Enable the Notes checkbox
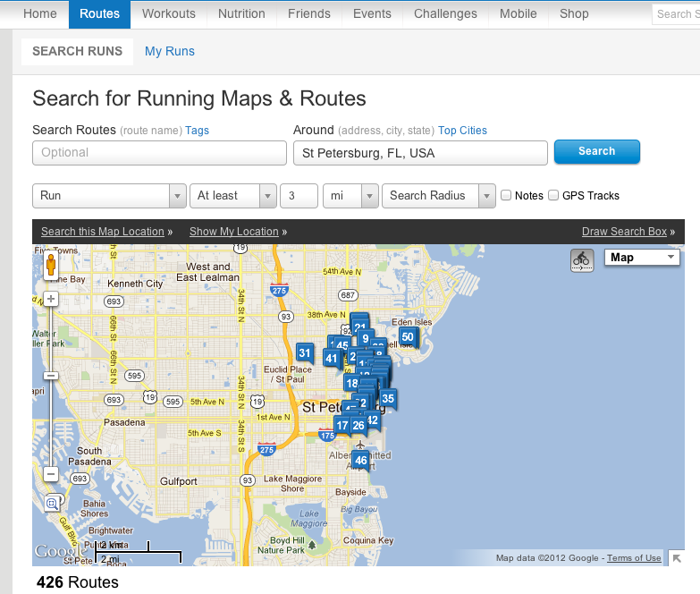Viewport: 700px width, 594px height. pyautogui.click(x=507, y=195)
